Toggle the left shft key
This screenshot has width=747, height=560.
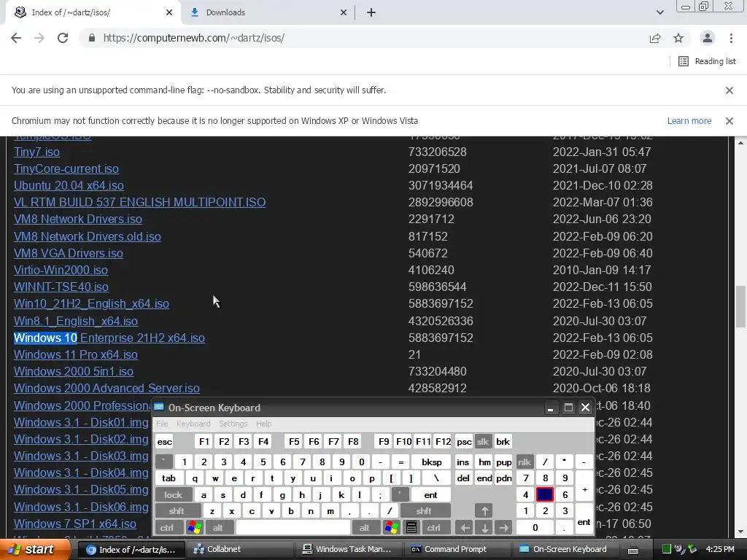[x=177, y=511]
